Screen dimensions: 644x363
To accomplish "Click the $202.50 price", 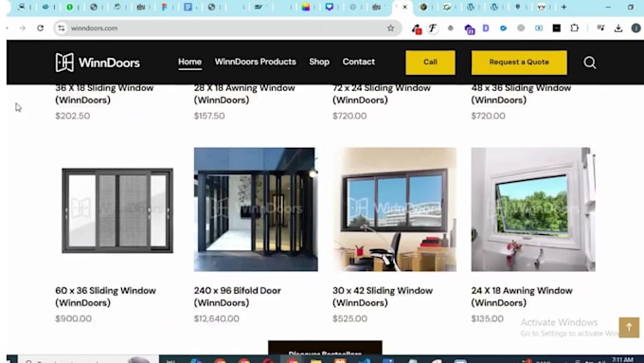I will tap(73, 116).
